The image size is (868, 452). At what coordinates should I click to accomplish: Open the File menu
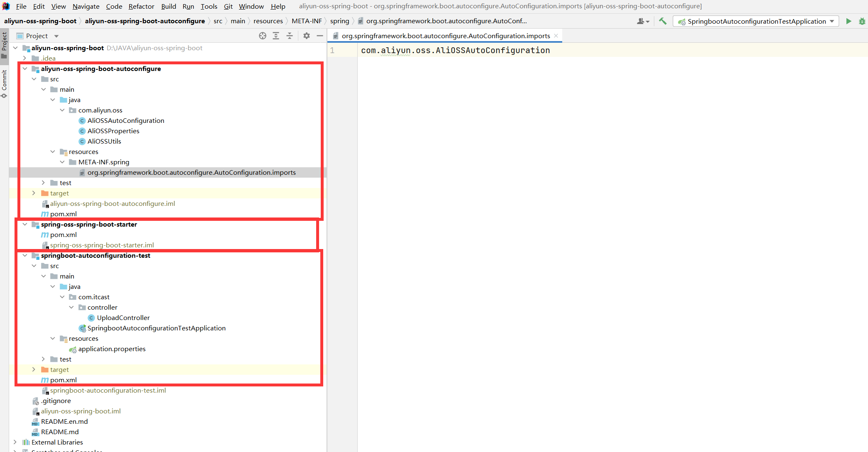coord(21,6)
